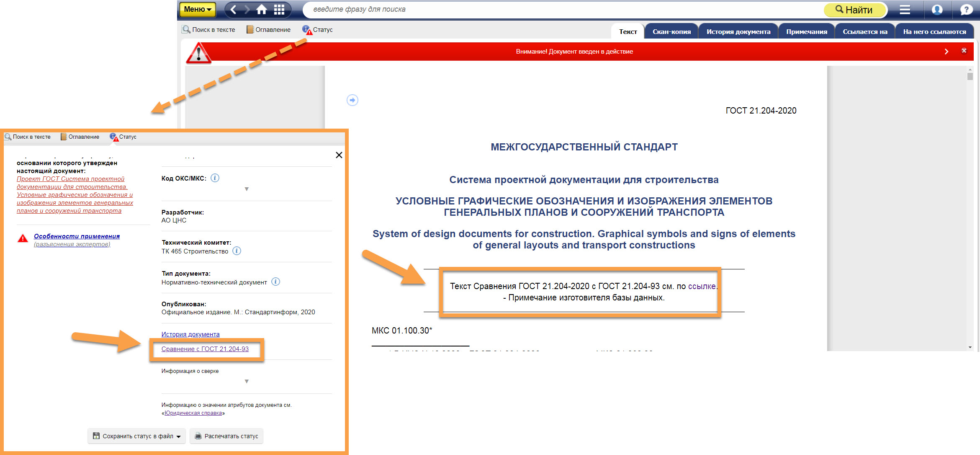Dismiss the red warning banner
The height and width of the screenshot is (455, 980).
[x=964, y=51]
